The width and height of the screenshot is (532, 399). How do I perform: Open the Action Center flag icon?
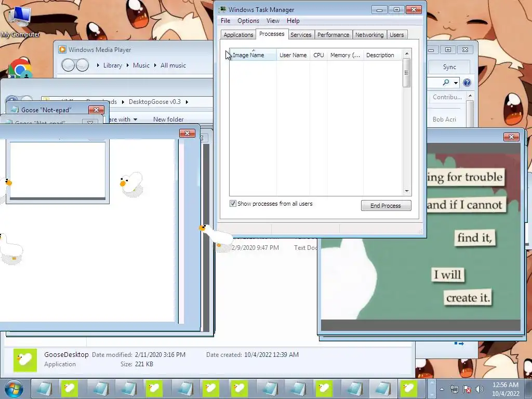(x=467, y=389)
